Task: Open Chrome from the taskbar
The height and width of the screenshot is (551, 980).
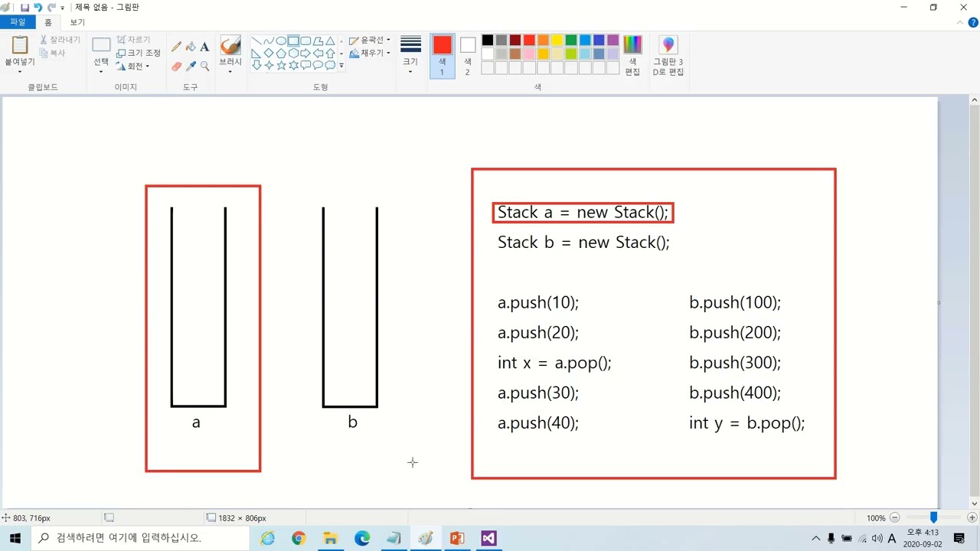Action: (x=299, y=538)
